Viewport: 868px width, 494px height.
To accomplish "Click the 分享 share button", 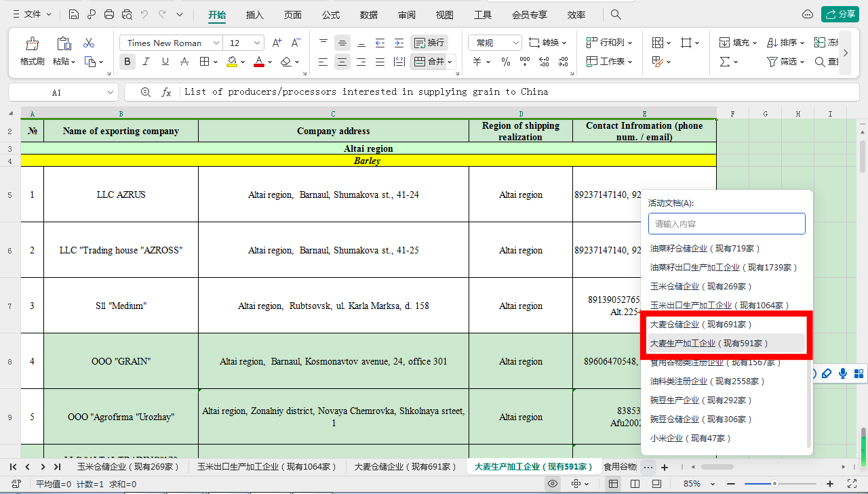I will pos(840,14).
